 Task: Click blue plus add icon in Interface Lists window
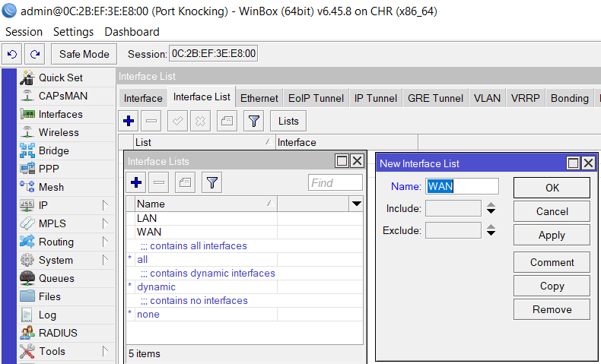click(137, 182)
